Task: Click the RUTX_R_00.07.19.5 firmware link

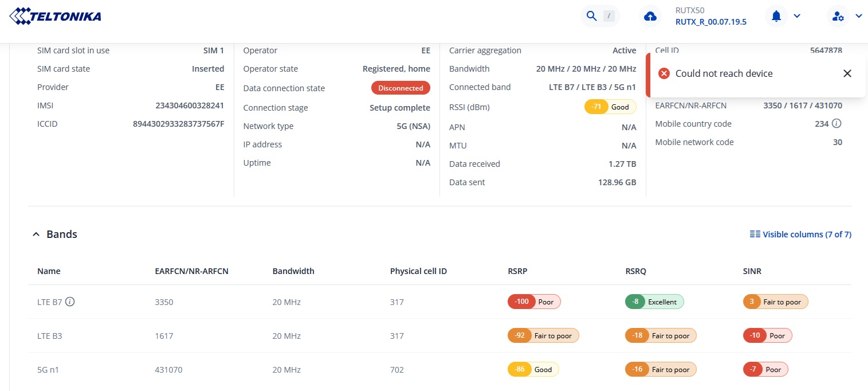Action: [710, 22]
